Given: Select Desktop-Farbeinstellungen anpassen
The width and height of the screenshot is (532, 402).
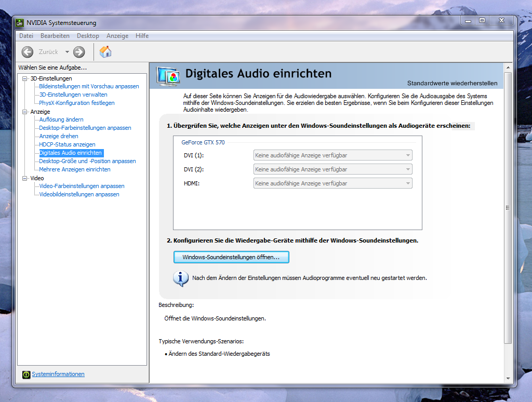Looking at the screenshot, I should click(85, 128).
